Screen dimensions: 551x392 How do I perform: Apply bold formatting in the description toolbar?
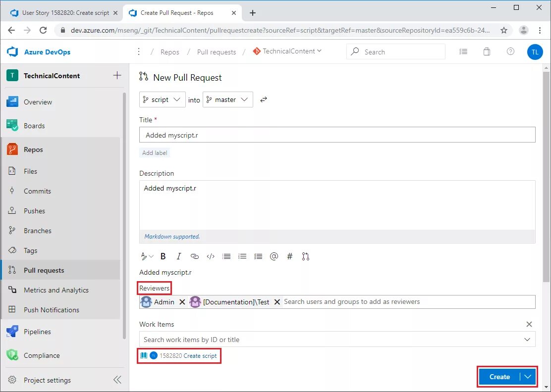tap(163, 256)
